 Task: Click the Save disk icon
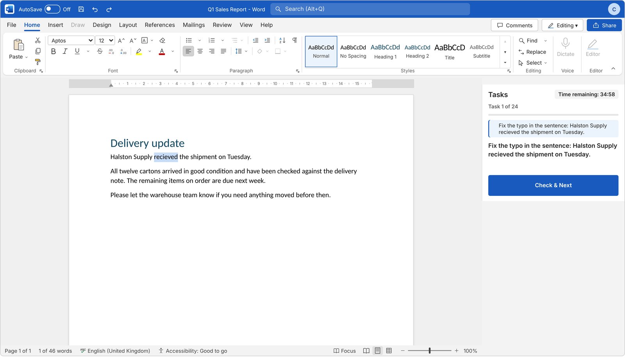coord(81,9)
